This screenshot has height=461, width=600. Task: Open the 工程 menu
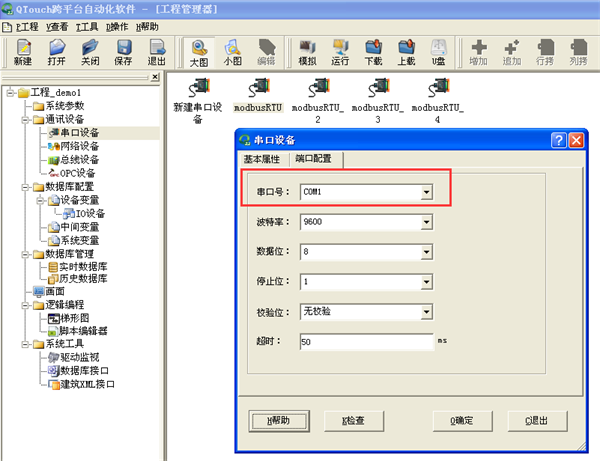[27, 27]
